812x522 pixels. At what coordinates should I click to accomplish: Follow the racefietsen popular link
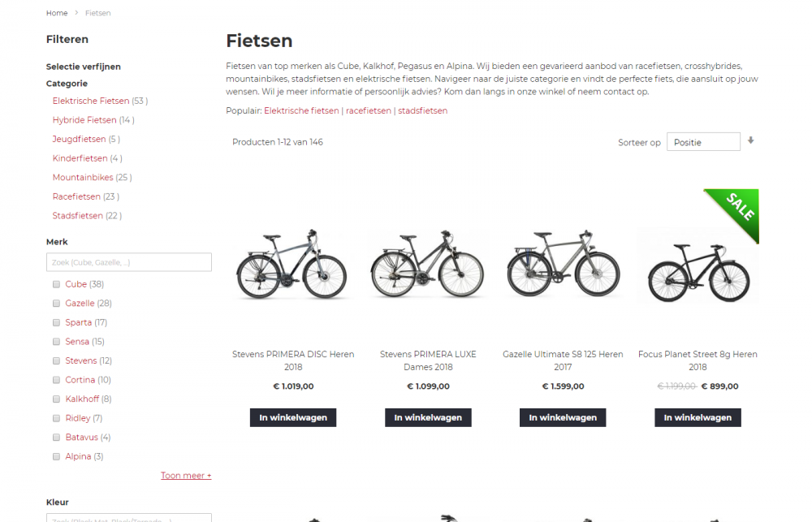click(368, 111)
